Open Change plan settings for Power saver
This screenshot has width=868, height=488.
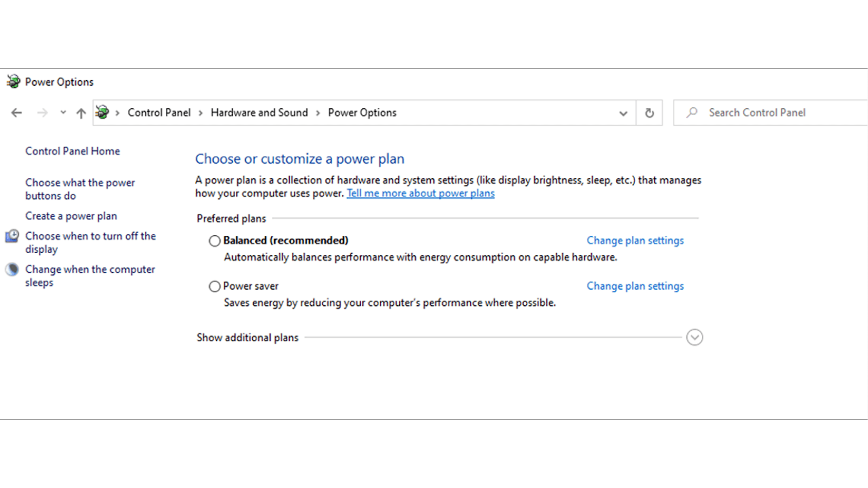(x=635, y=286)
